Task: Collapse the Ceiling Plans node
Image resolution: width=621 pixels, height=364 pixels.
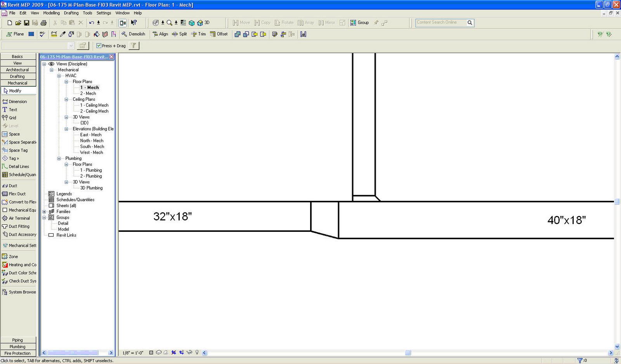Action: pyautogui.click(x=66, y=99)
